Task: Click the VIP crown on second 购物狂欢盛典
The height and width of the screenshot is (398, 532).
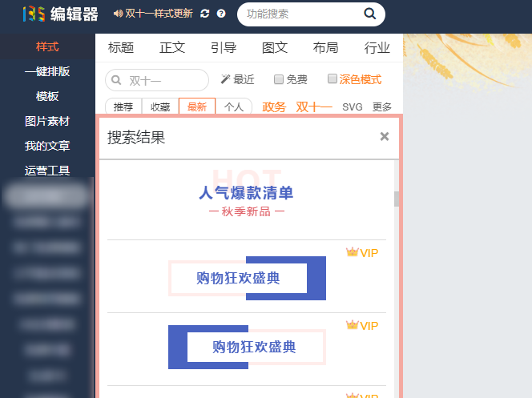Action: tap(353, 325)
